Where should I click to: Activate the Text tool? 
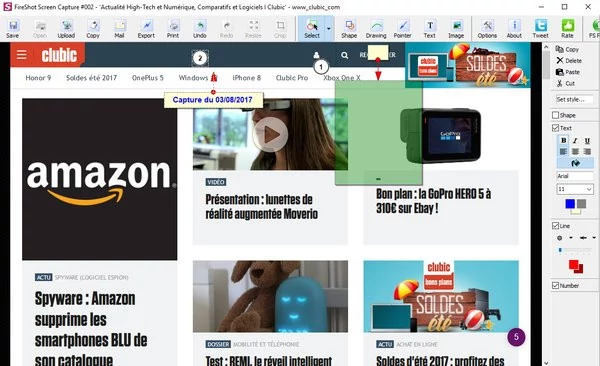click(430, 29)
